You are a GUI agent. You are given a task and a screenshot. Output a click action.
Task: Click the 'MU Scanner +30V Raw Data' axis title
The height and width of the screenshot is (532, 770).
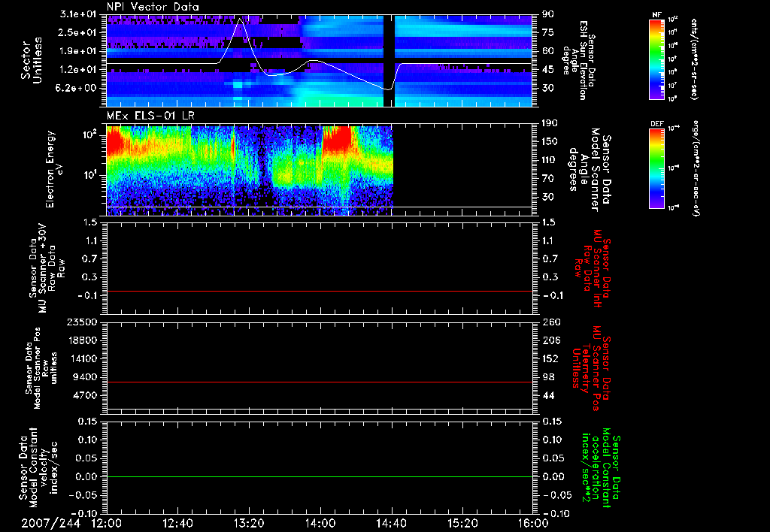tap(46, 268)
